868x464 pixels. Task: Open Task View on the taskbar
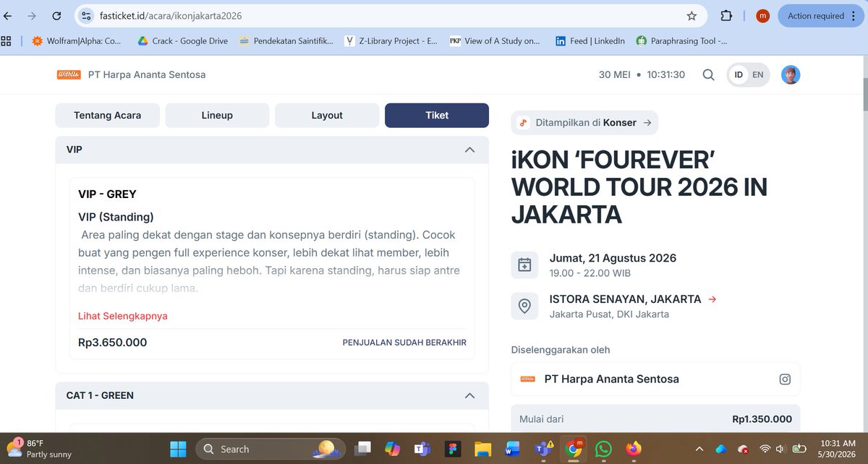(362, 449)
